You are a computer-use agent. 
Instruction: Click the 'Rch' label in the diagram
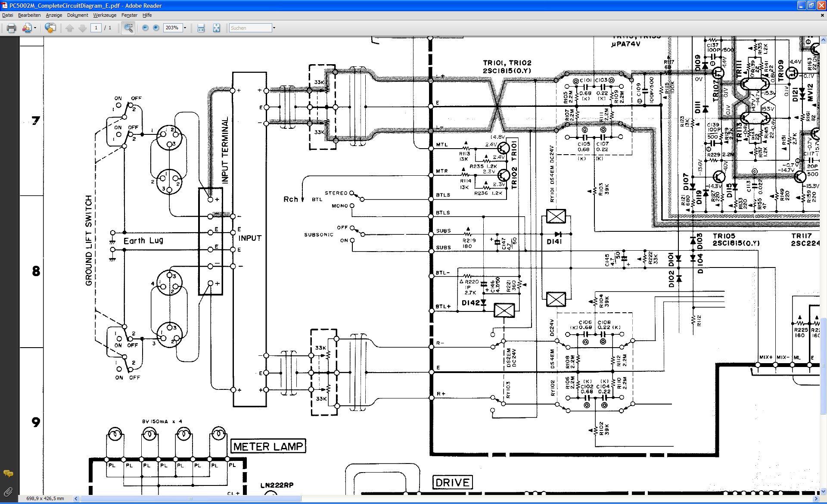tap(291, 199)
